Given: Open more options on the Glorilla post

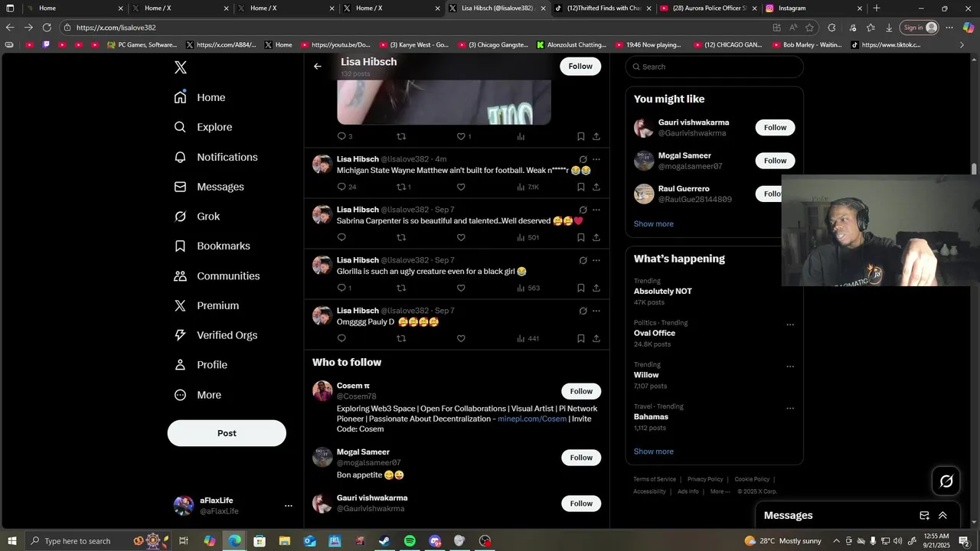Looking at the screenshot, I should point(596,260).
